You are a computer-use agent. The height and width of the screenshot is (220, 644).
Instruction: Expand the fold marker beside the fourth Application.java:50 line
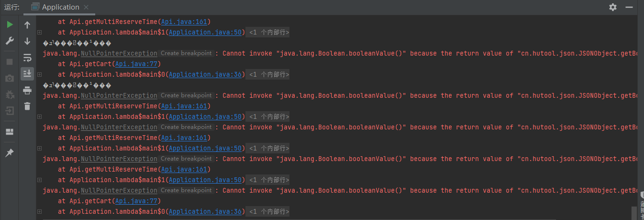pyautogui.click(x=39, y=180)
